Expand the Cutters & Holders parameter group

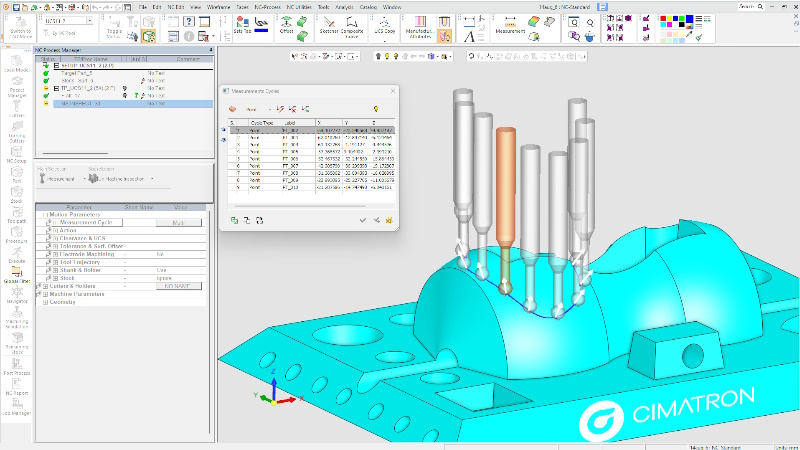coord(45,286)
